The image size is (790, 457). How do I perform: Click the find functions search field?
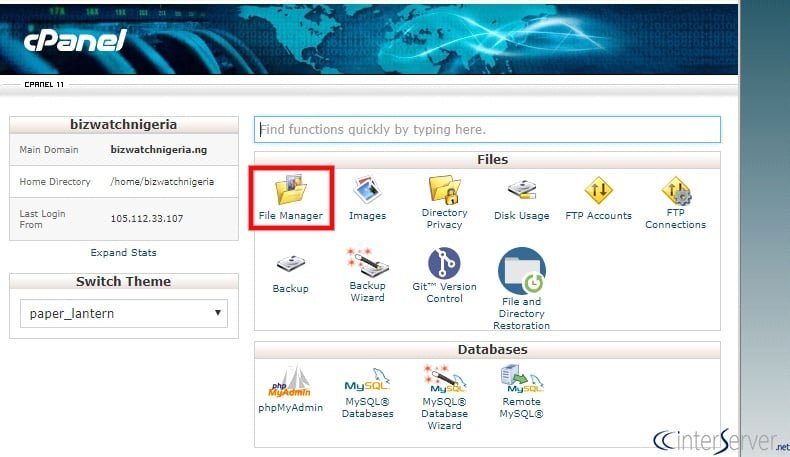[x=486, y=129]
